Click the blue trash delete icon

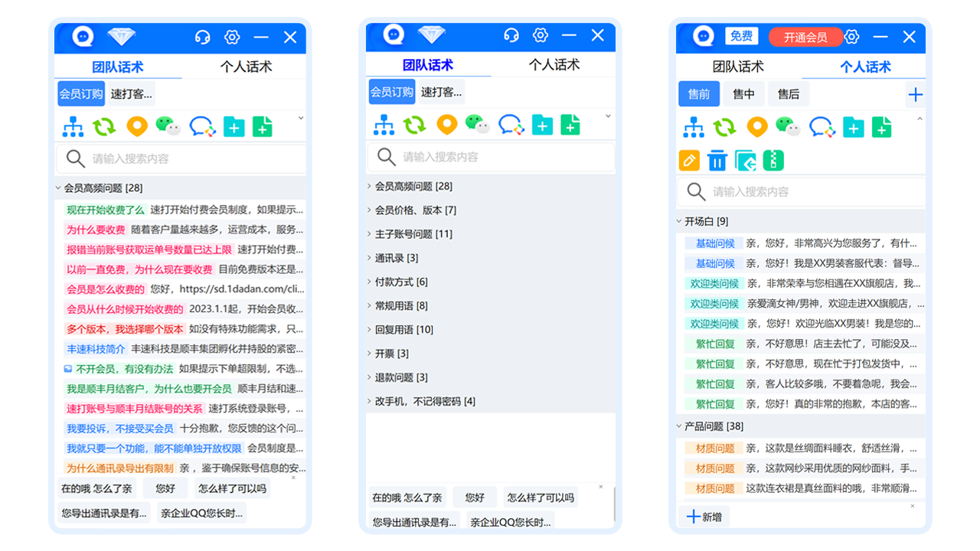tap(717, 161)
